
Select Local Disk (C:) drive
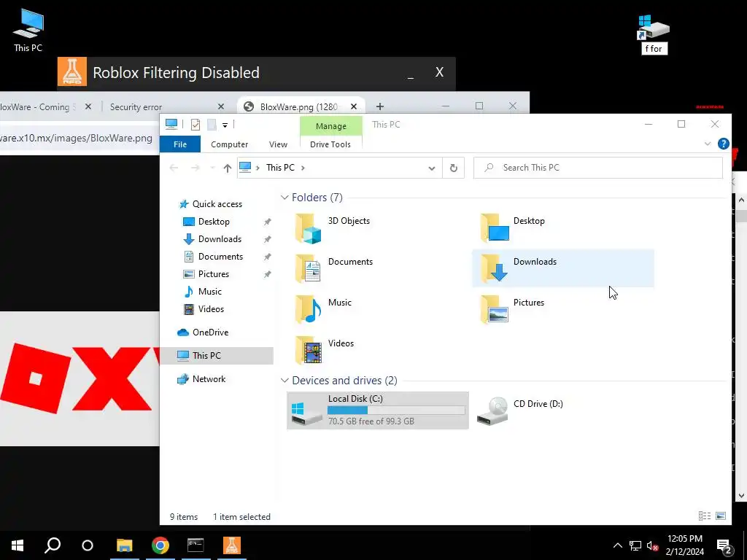pyautogui.click(x=377, y=410)
